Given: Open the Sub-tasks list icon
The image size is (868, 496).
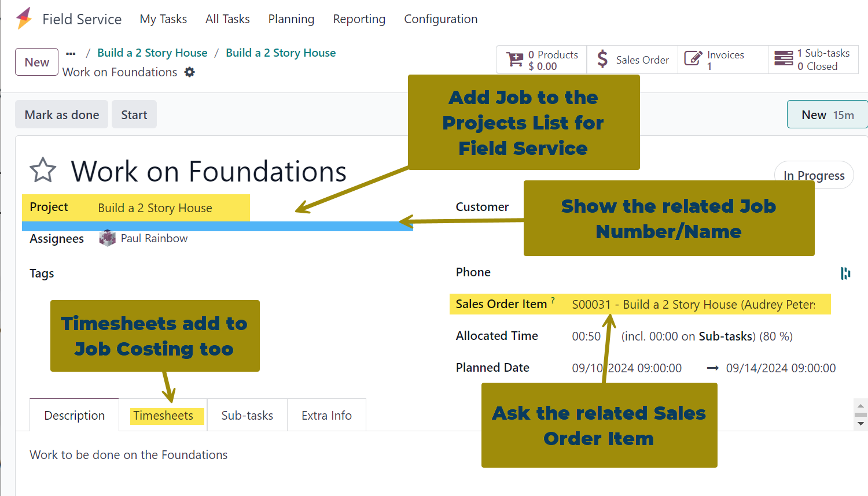Looking at the screenshot, I should point(784,59).
